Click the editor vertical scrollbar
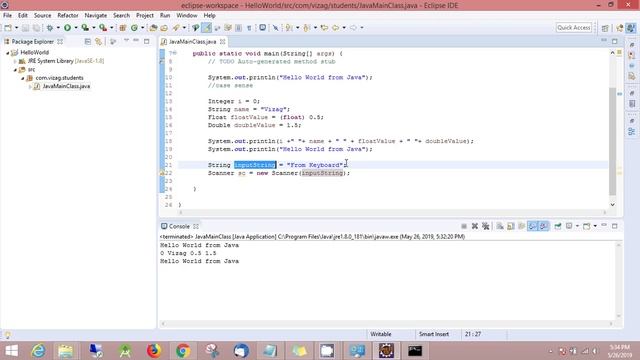The width and height of the screenshot is (640, 360). (x=612, y=141)
